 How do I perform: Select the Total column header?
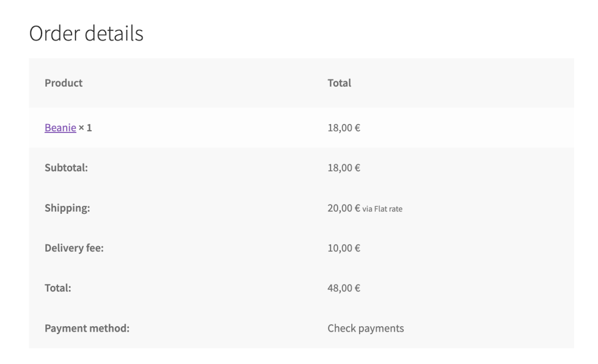tap(339, 83)
